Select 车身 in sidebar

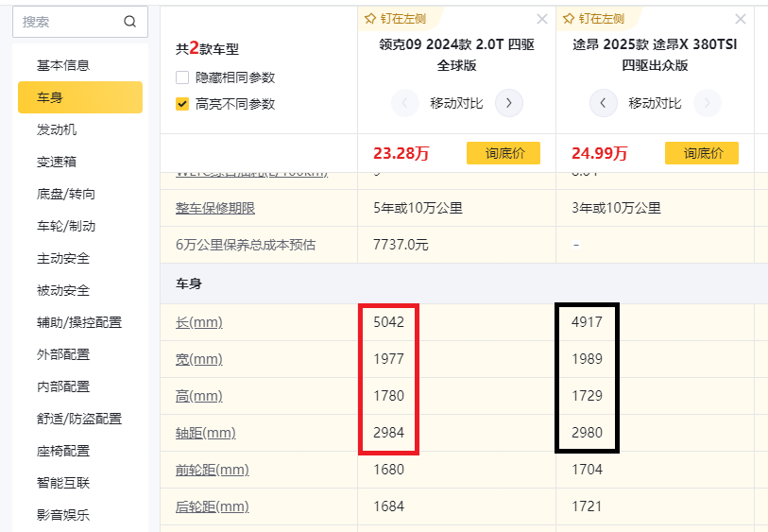pos(80,97)
